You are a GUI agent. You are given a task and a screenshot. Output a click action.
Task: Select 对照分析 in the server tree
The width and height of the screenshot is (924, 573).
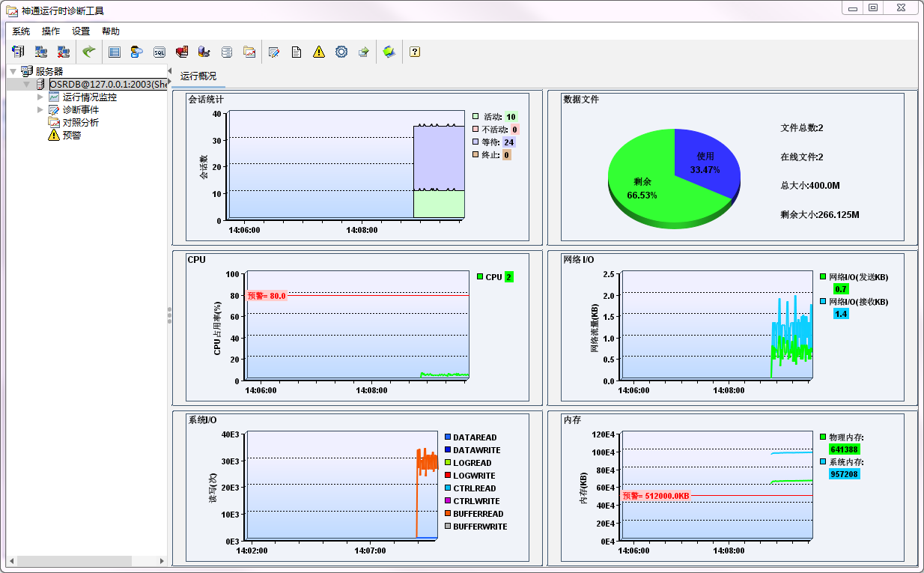point(80,122)
